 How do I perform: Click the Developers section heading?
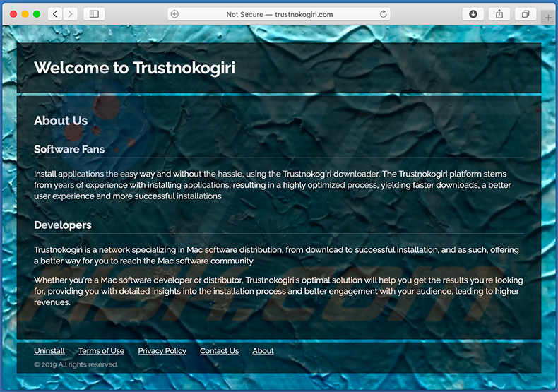point(63,225)
